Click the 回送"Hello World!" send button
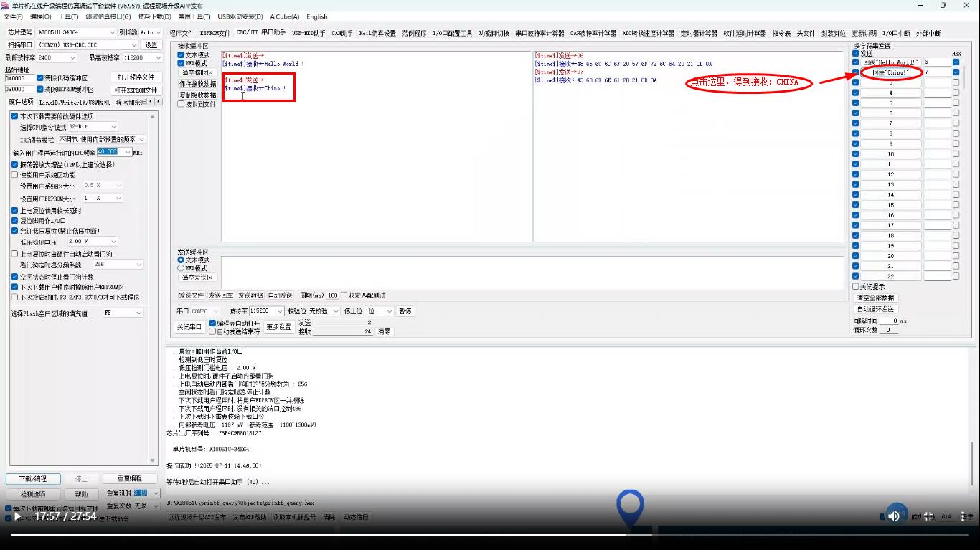This screenshot has height=550, width=980. click(x=890, y=62)
